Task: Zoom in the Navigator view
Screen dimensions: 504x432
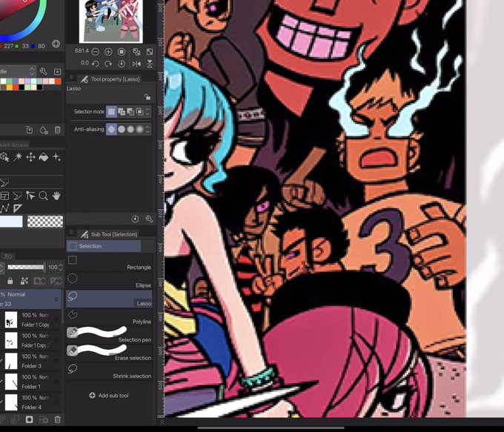Action: point(108,51)
